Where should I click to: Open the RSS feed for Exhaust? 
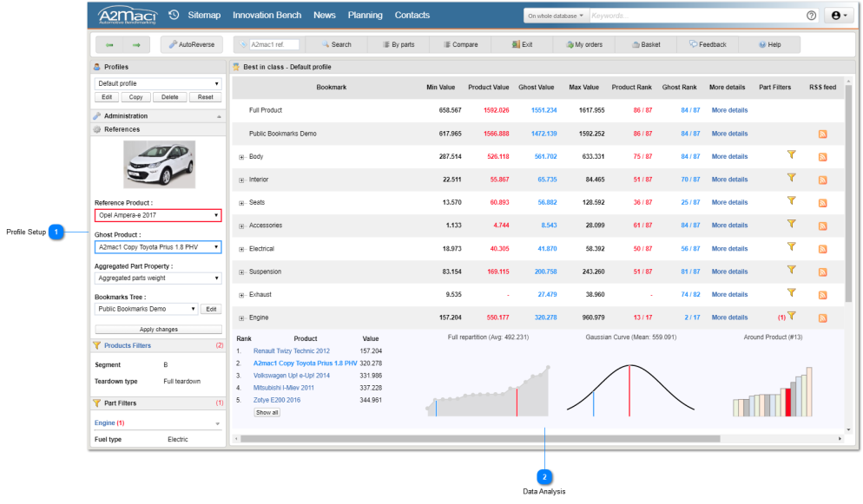pos(823,295)
